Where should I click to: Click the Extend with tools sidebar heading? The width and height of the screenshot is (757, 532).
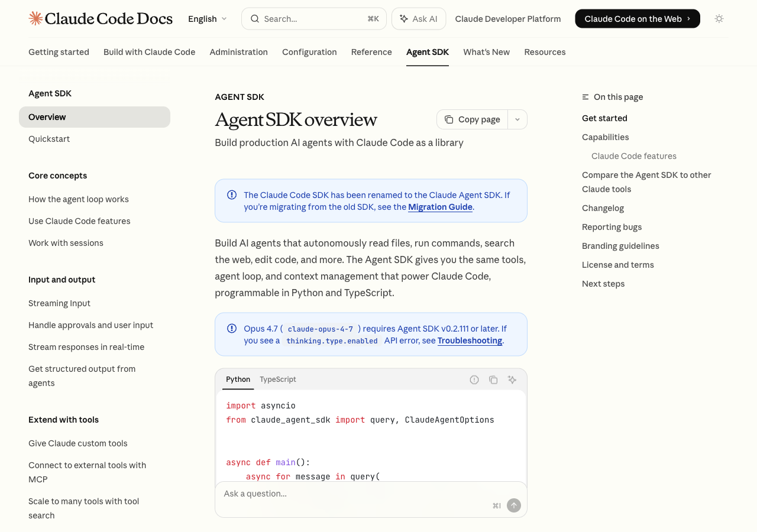click(63, 420)
